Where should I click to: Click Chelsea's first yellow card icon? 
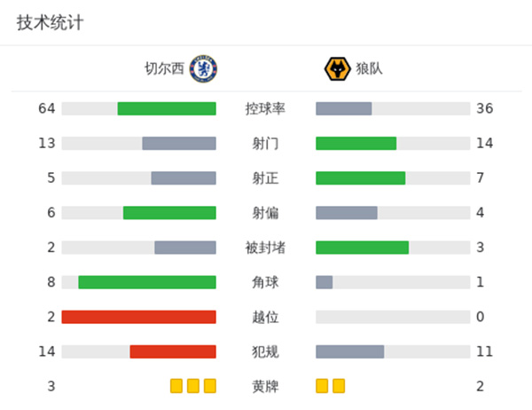[176, 386]
